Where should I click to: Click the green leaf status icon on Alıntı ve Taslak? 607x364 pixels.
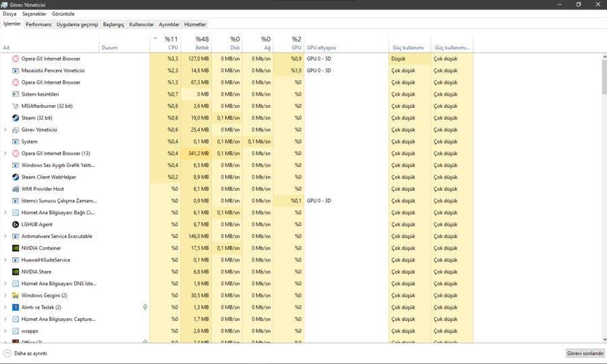pos(145,307)
